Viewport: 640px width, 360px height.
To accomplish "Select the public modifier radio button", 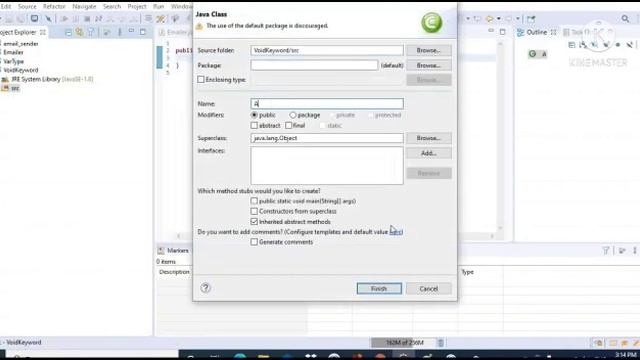I will point(254,115).
